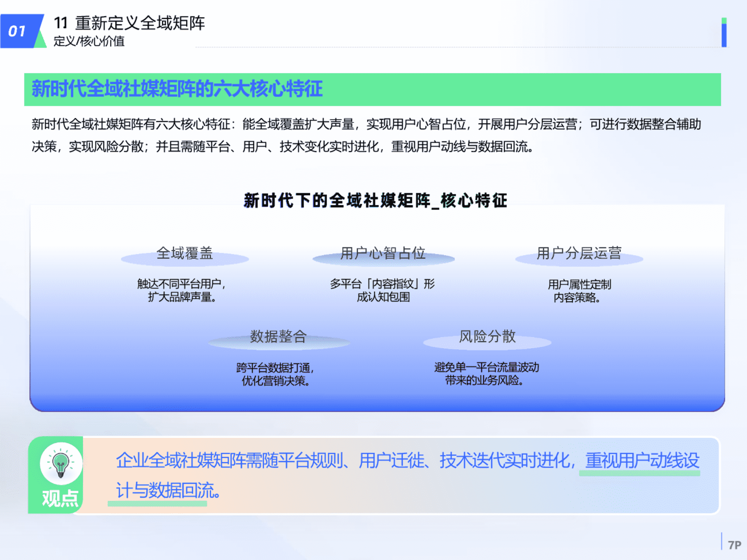This screenshot has height=560, width=747.
Task: Click the green 观点 label
Action: tap(60, 498)
